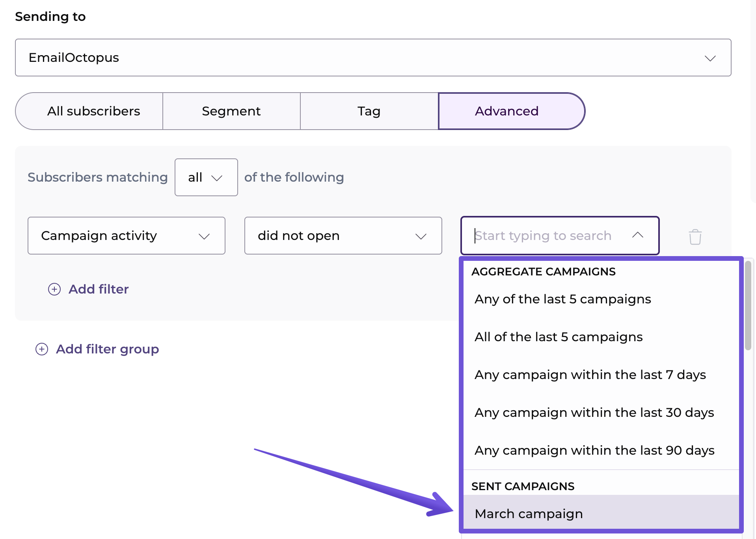Pick 'Any campaign within the last 7 days'
This screenshot has width=756, height=539.
(x=590, y=375)
